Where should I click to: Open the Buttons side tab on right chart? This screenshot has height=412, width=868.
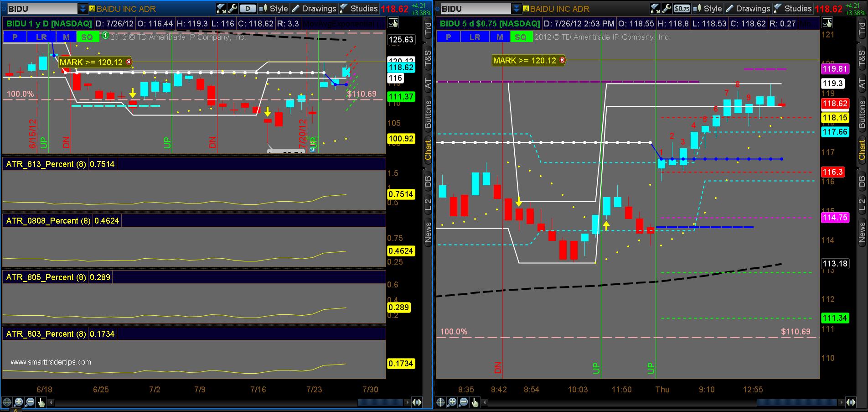pyautogui.click(x=862, y=114)
